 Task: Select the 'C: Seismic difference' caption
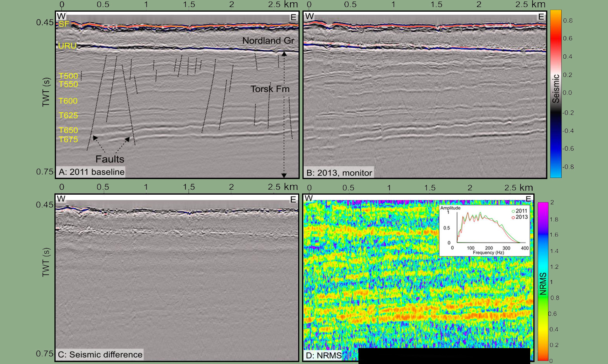pyautogui.click(x=100, y=355)
